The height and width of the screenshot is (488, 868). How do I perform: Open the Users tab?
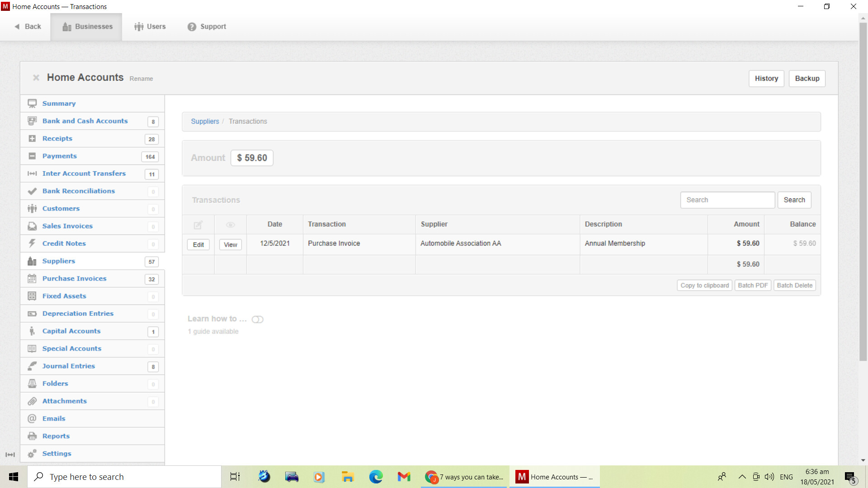point(150,27)
